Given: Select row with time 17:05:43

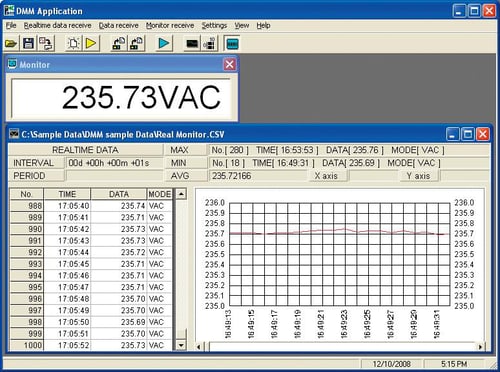Looking at the screenshot, I should (x=91, y=241).
